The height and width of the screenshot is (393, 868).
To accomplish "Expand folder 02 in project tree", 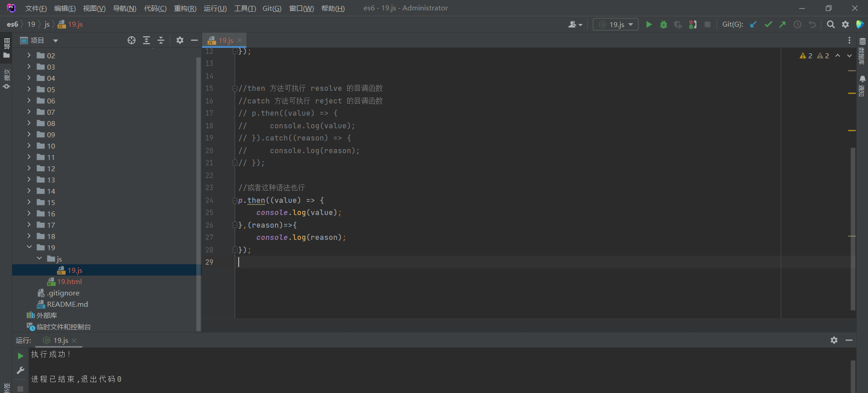I will coord(29,55).
